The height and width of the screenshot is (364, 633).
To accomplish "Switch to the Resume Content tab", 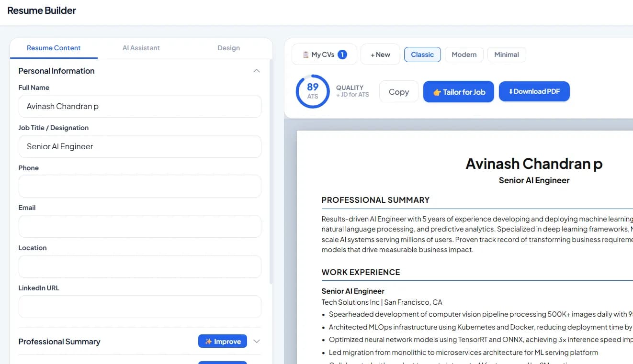I will click(x=54, y=48).
